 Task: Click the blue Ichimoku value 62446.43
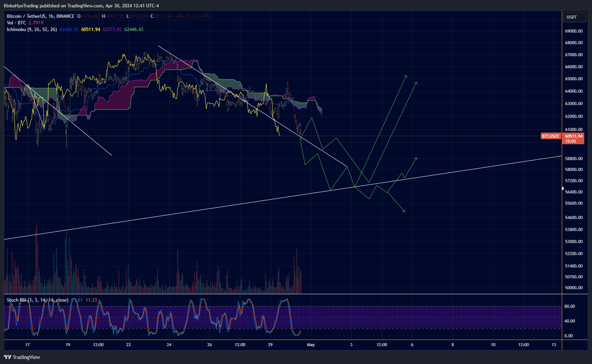click(x=69, y=29)
